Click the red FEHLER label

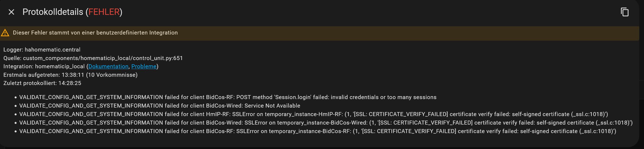[x=104, y=12]
